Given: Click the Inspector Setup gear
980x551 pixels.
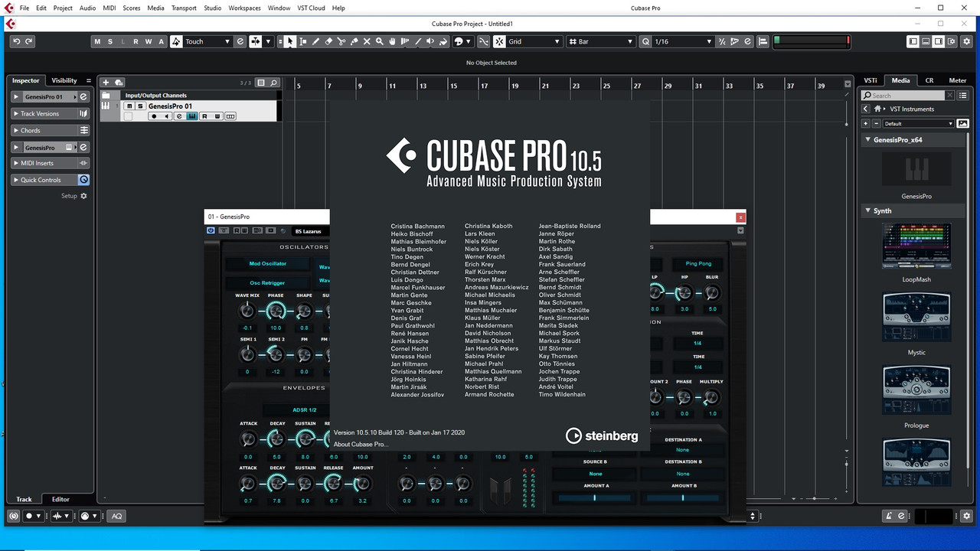Looking at the screenshot, I should pos(84,196).
